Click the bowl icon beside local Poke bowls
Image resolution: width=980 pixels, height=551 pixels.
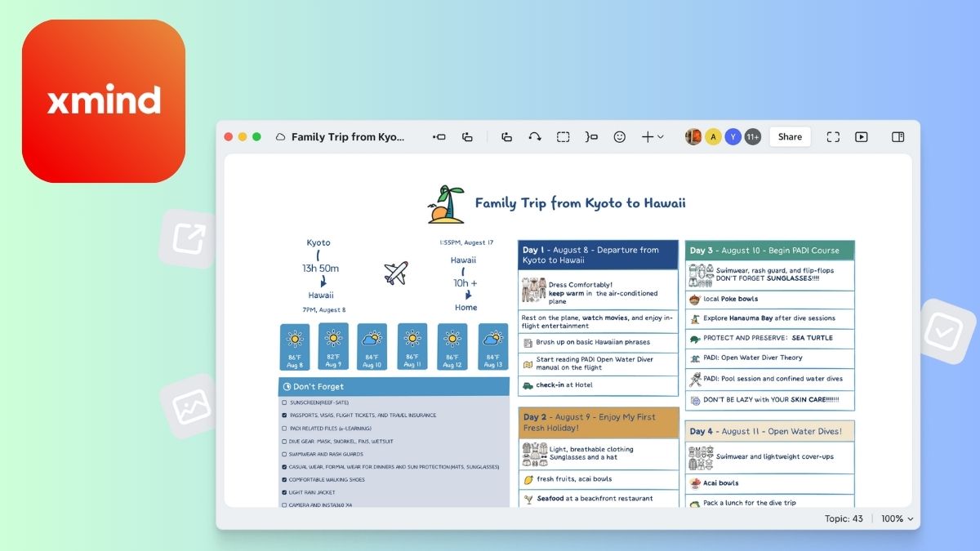[x=694, y=300]
